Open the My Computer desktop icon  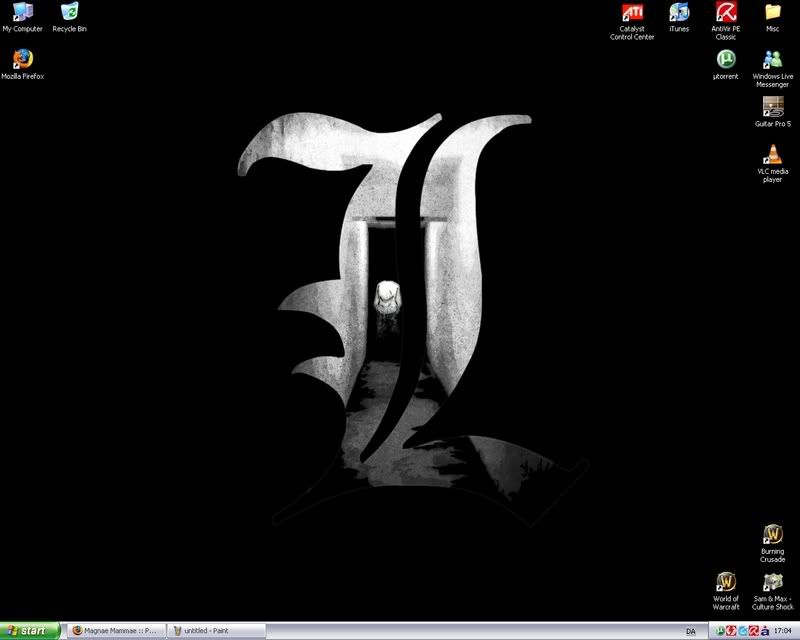coord(22,17)
